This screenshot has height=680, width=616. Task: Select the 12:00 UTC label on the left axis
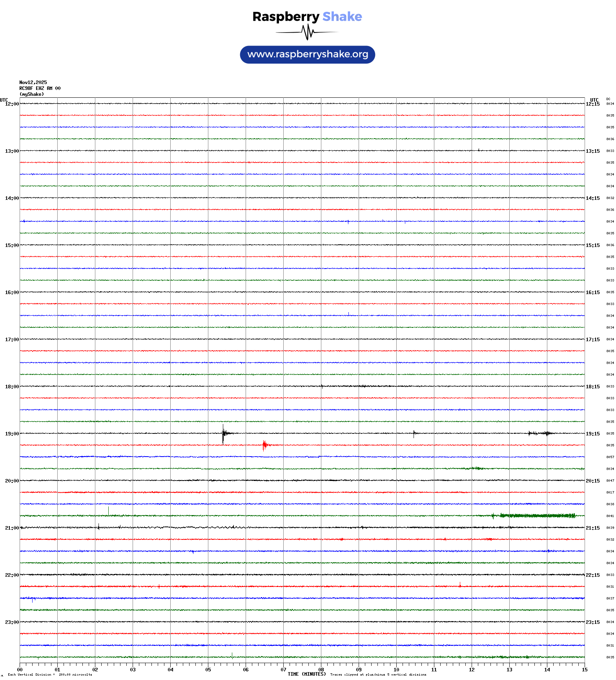point(12,104)
